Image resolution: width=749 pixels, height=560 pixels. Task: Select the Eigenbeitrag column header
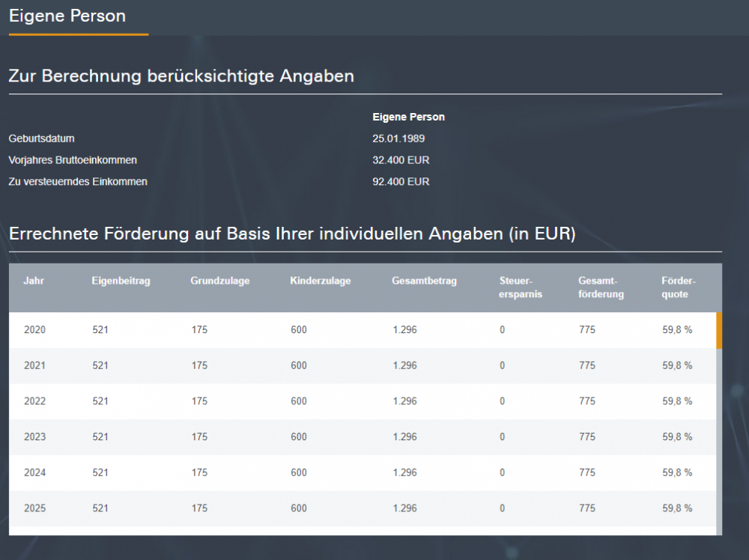point(121,281)
